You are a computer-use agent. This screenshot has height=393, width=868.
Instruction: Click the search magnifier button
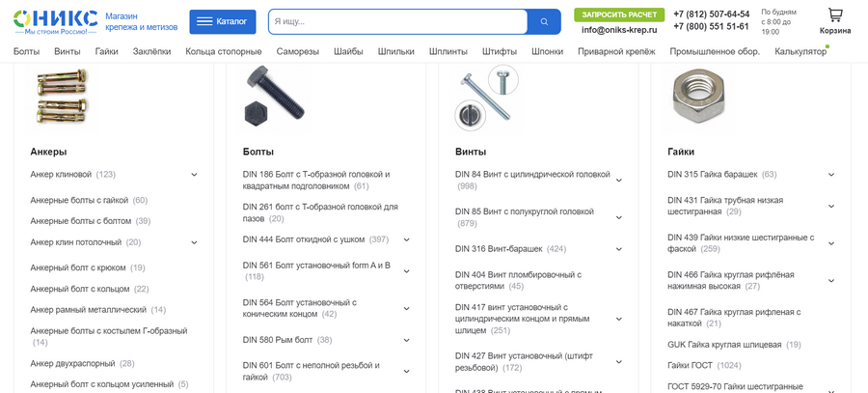point(544,21)
